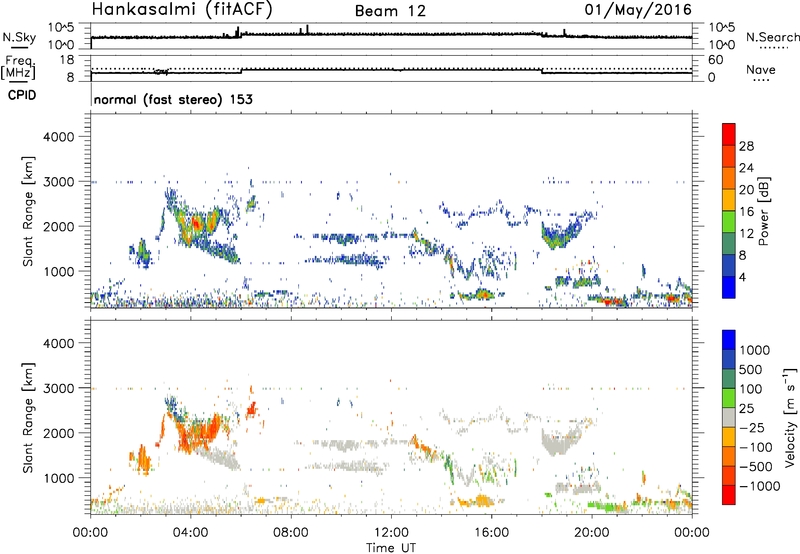Click the date 01/May/2016

(638, 10)
